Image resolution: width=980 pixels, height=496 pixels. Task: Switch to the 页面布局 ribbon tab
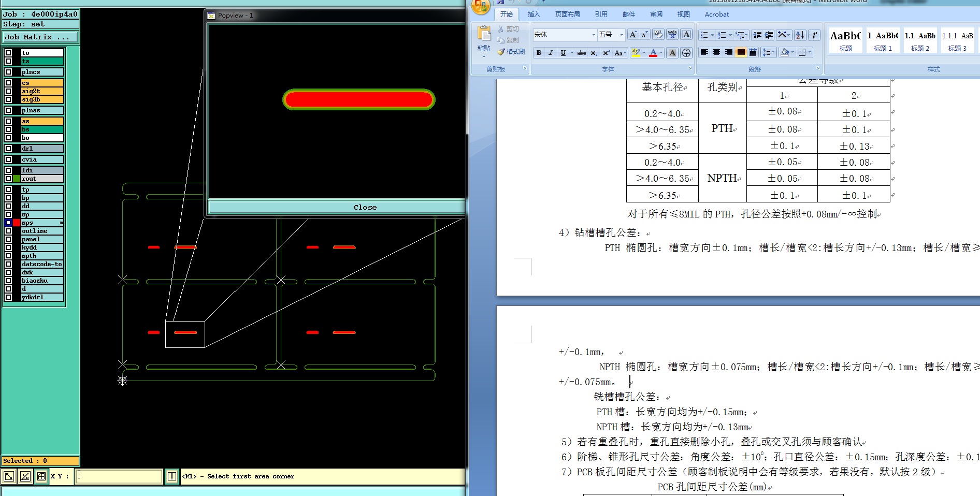coord(568,14)
